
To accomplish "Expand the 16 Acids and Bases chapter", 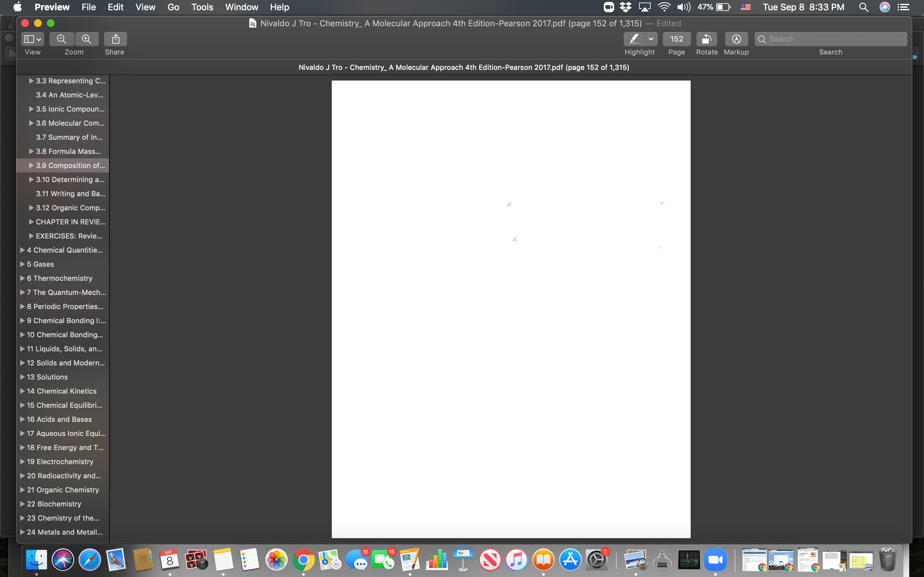I will click(x=22, y=419).
